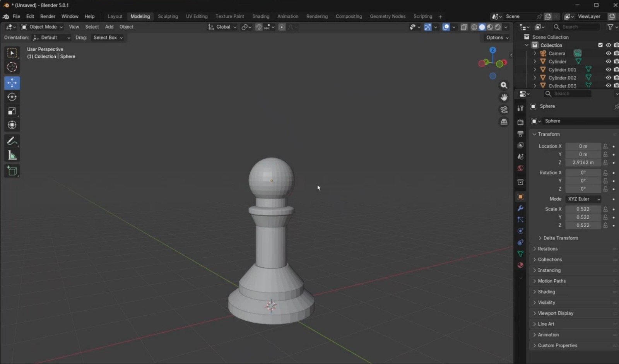Expand the Delta Transform section
This screenshot has height=364, width=619.
point(559,238)
